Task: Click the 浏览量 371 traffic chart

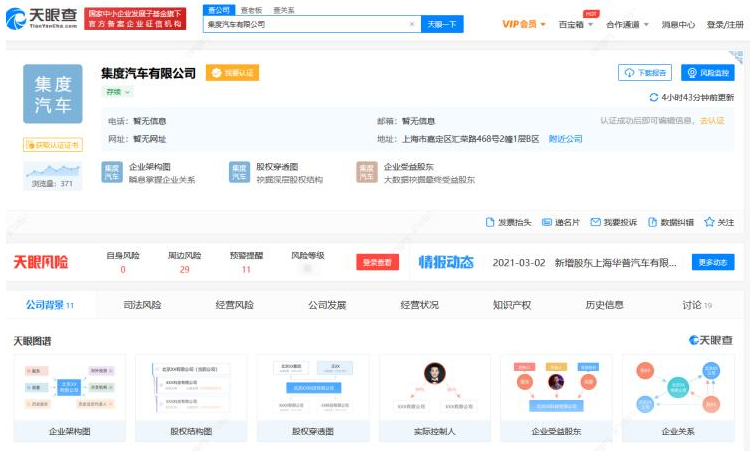Action: (53, 176)
